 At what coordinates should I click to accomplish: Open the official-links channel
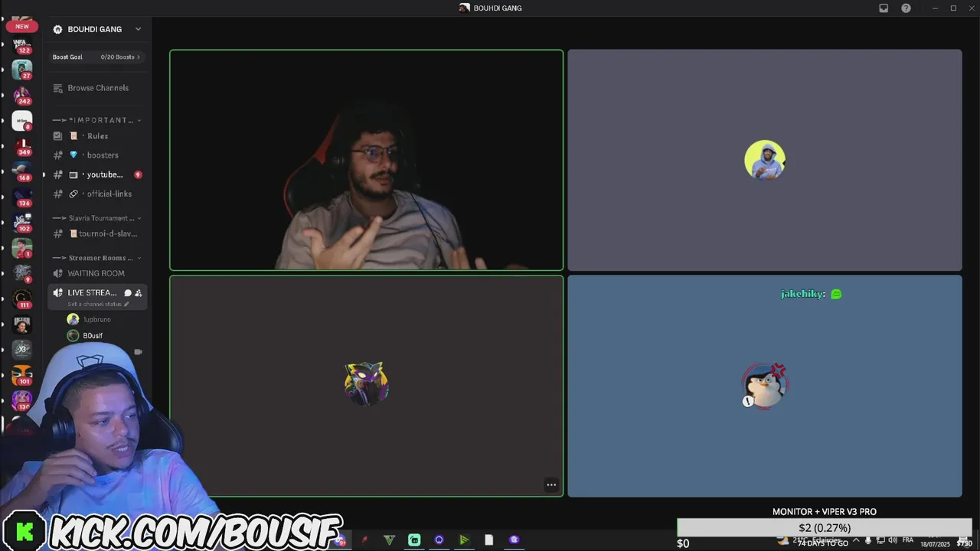[x=96, y=194]
